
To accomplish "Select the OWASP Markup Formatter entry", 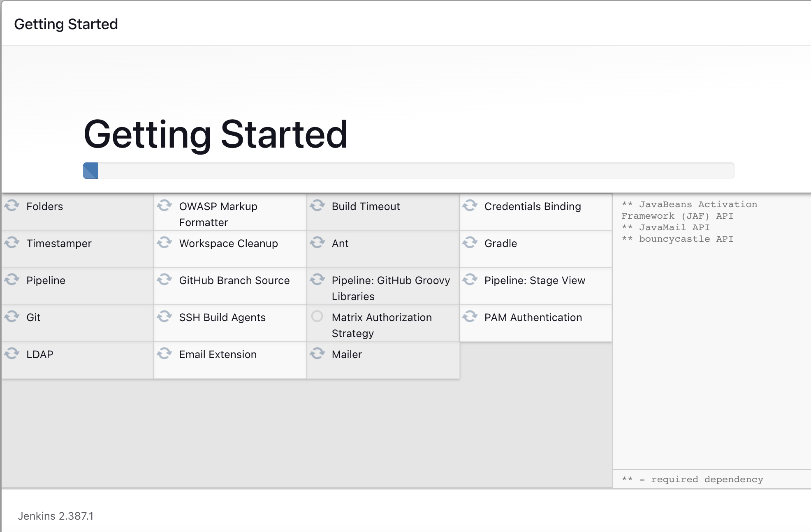I will pyautogui.click(x=218, y=214).
